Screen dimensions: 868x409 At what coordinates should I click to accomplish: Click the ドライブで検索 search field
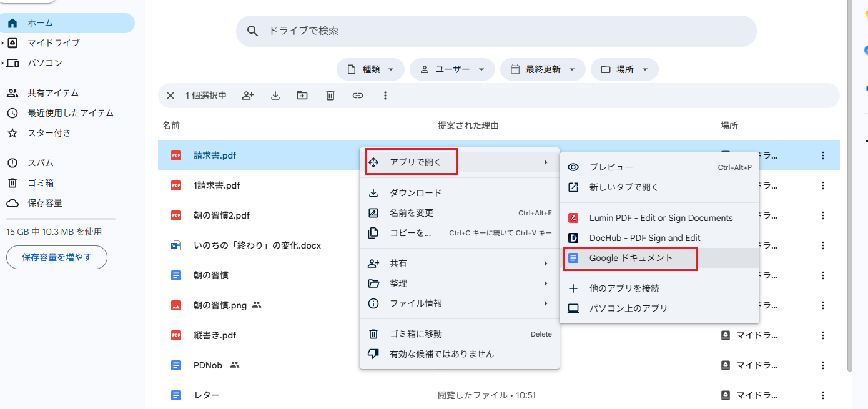tap(496, 31)
